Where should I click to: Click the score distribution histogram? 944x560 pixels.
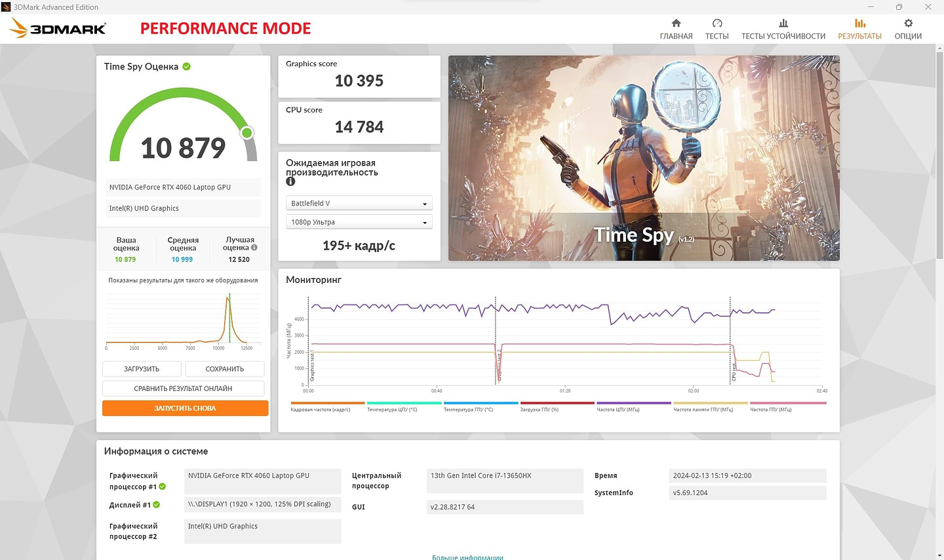point(184,319)
